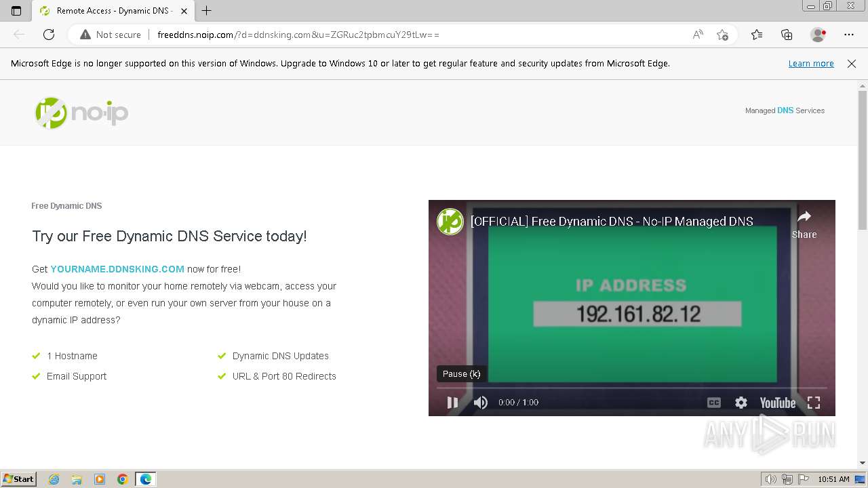Click the 10:51 AM taskbar clock
The width and height of the screenshot is (868, 488).
pos(834,479)
